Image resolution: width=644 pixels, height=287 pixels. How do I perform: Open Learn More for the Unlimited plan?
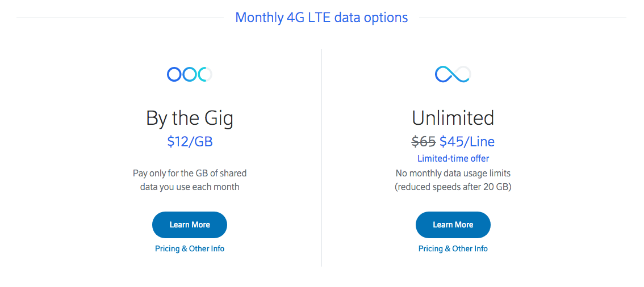[453, 225]
